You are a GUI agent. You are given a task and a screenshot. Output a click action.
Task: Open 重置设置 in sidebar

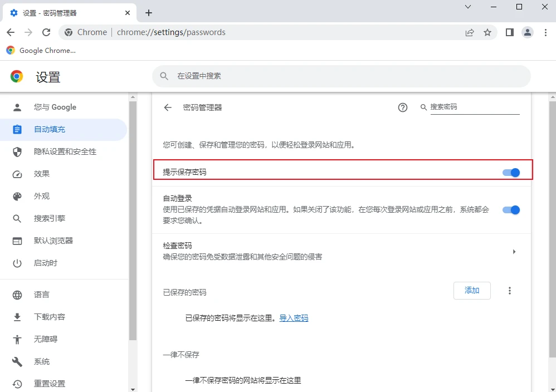coord(64,384)
